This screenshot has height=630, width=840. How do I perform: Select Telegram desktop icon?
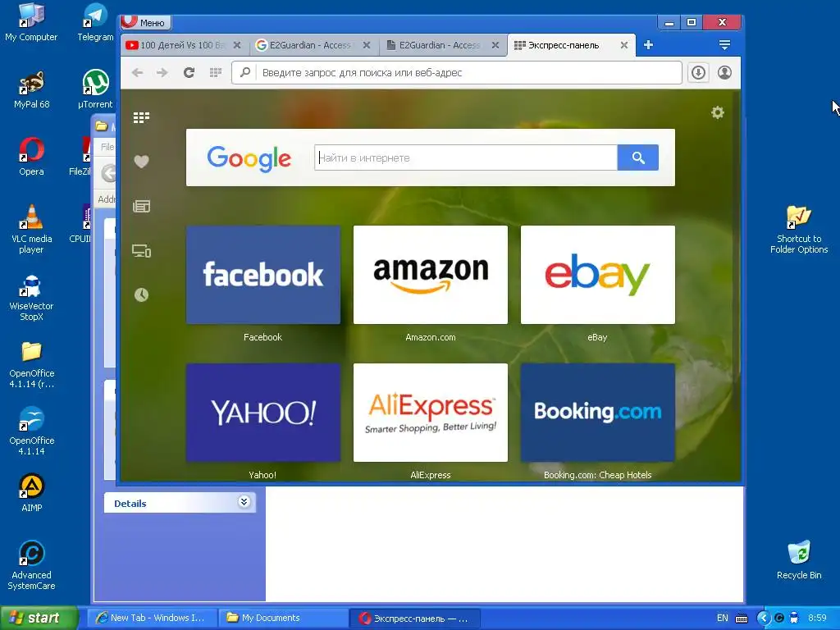[95, 22]
